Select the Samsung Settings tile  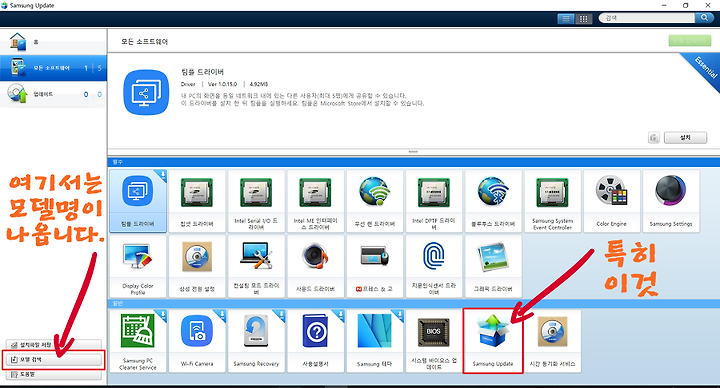click(x=671, y=201)
